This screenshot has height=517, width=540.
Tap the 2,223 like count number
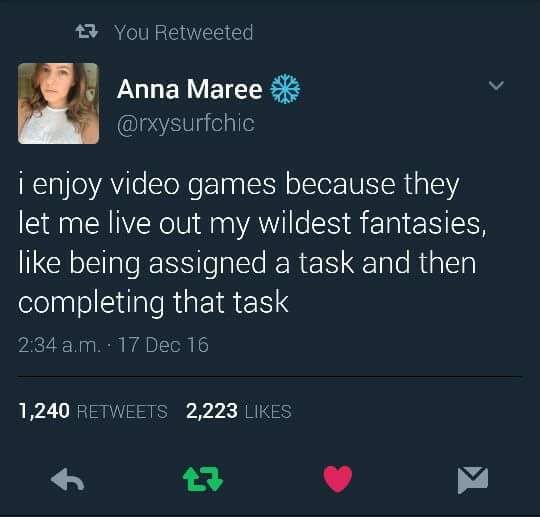[212, 411]
